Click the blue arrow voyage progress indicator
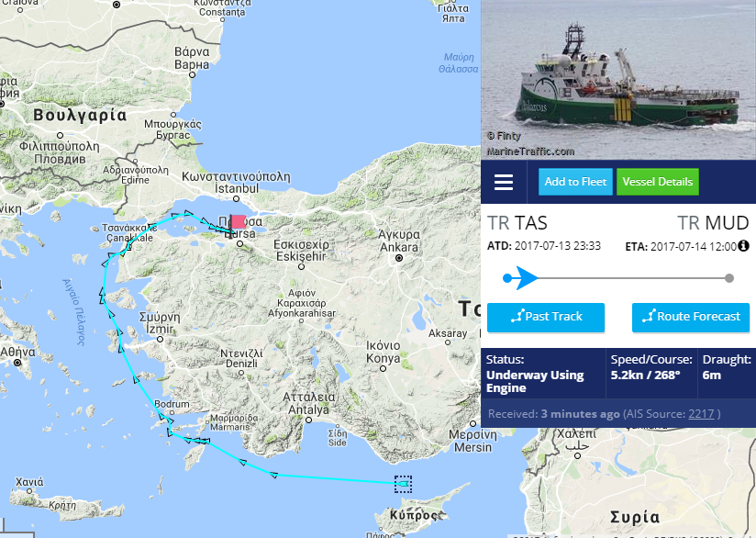This screenshot has width=756, height=538. click(527, 278)
